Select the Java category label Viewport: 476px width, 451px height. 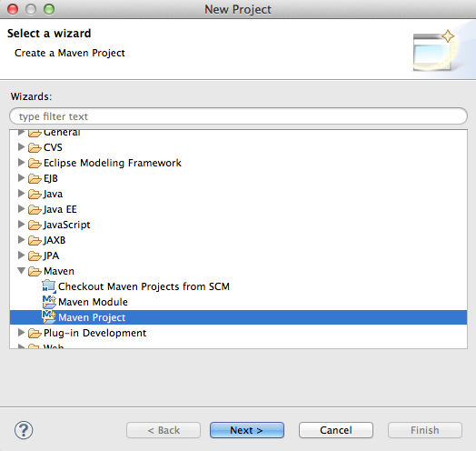(53, 194)
